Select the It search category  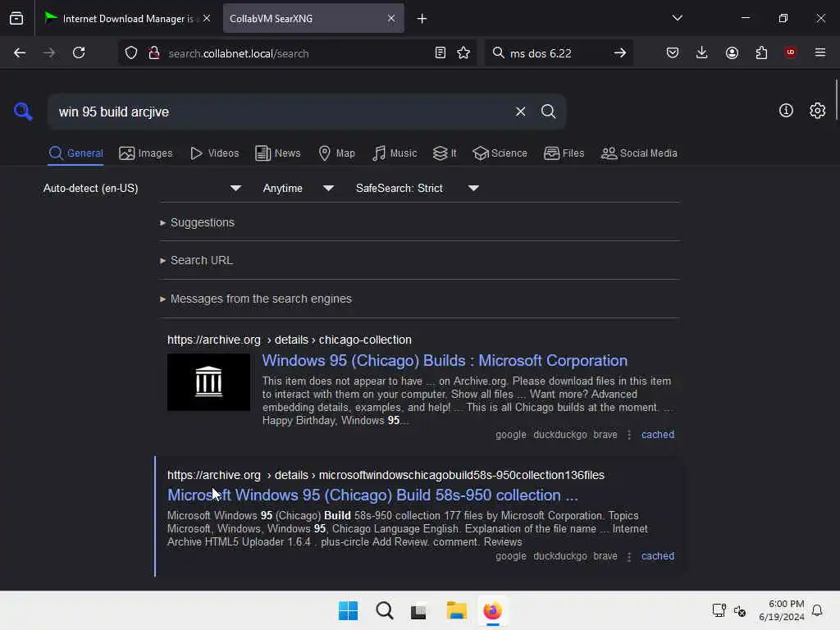[445, 153]
